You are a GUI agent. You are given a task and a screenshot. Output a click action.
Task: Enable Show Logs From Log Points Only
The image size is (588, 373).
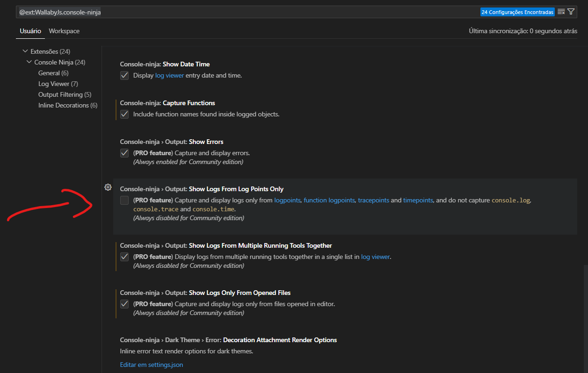click(124, 200)
